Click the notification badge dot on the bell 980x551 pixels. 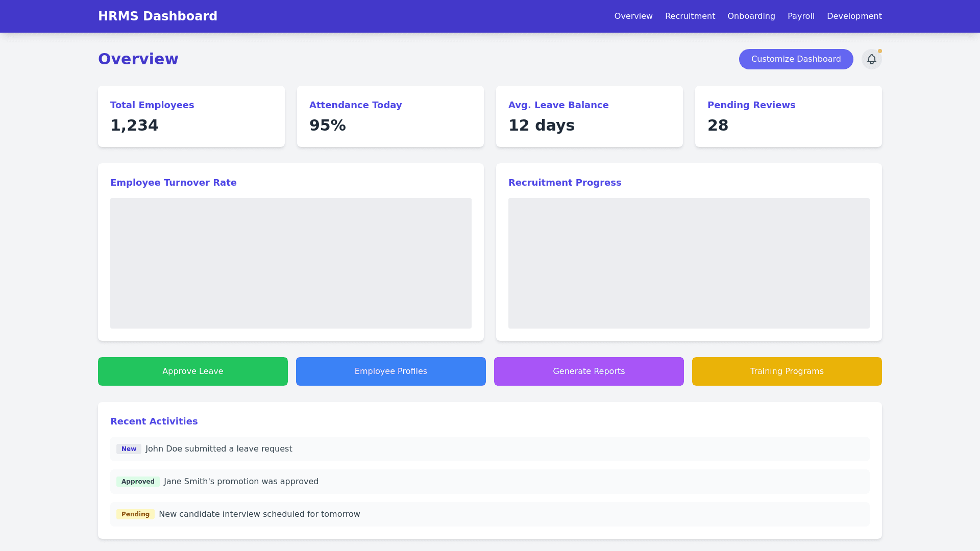pos(879,51)
